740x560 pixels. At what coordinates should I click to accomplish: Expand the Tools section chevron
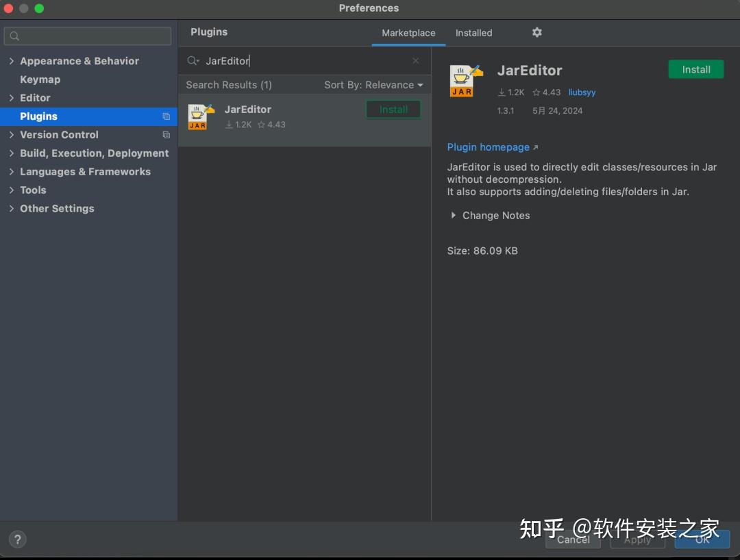pyautogui.click(x=12, y=190)
